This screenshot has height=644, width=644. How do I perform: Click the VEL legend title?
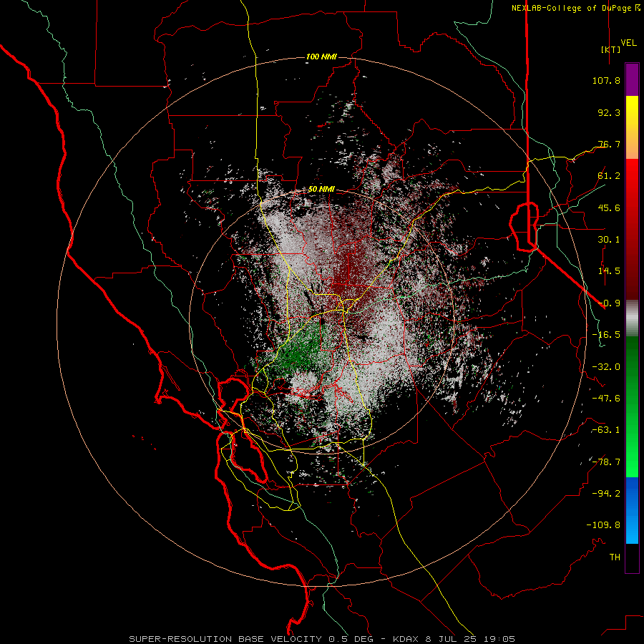click(628, 43)
